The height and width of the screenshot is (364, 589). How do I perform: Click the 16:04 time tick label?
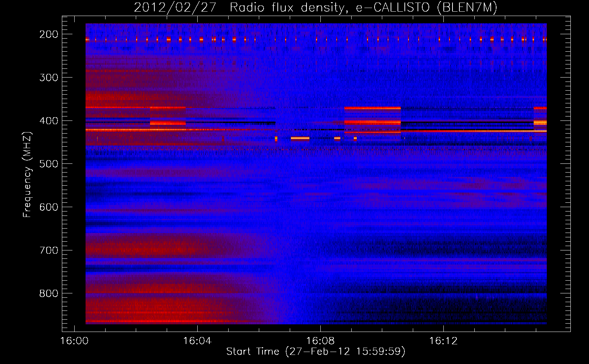[197, 341]
